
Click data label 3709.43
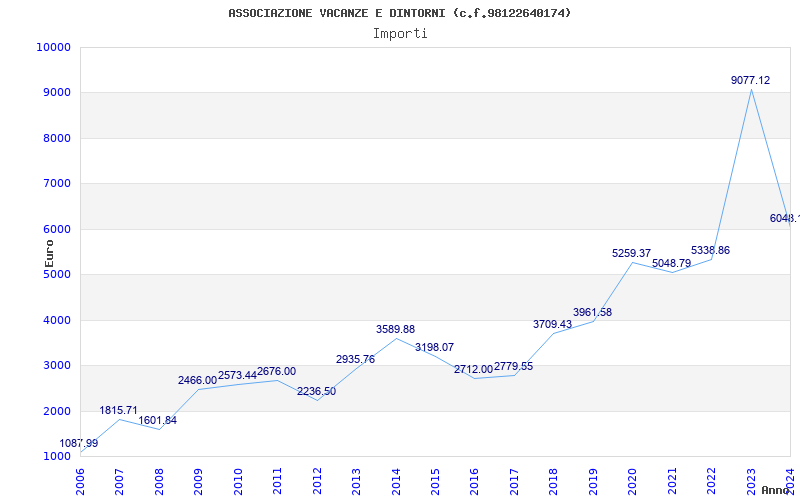click(553, 324)
